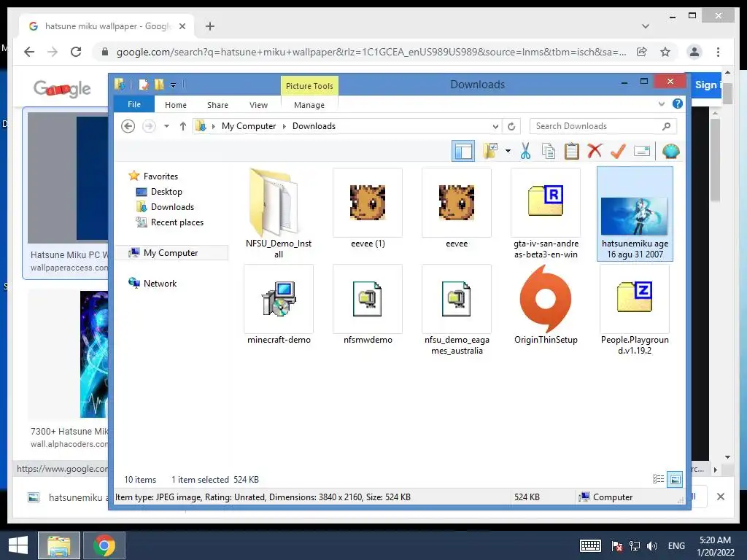
Task: Open the Home ribbon tab
Action: click(x=175, y=105)
